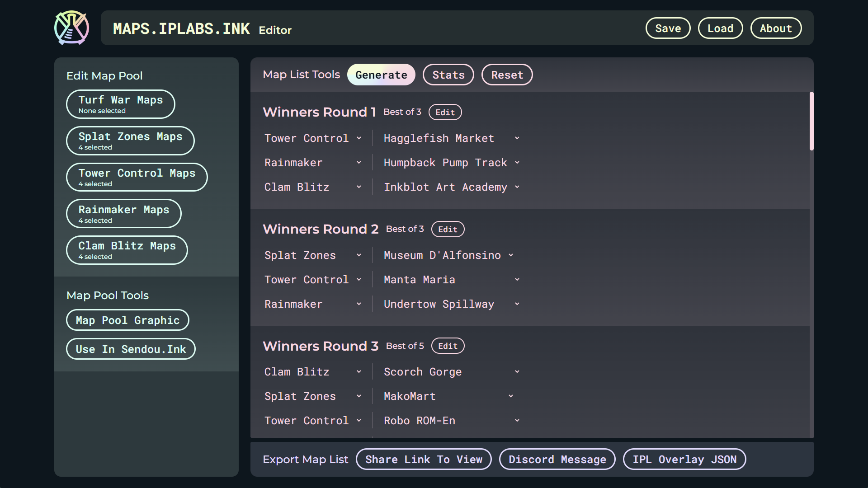Click Share Link To View
This screenshot has height=488, width=868.
tap(424, 460)
